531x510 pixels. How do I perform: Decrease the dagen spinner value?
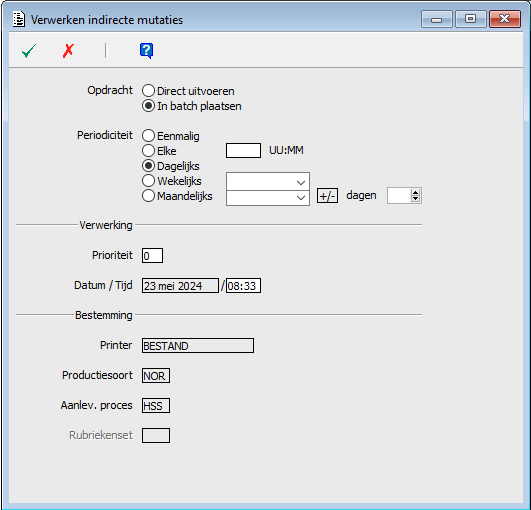[416, 199]
